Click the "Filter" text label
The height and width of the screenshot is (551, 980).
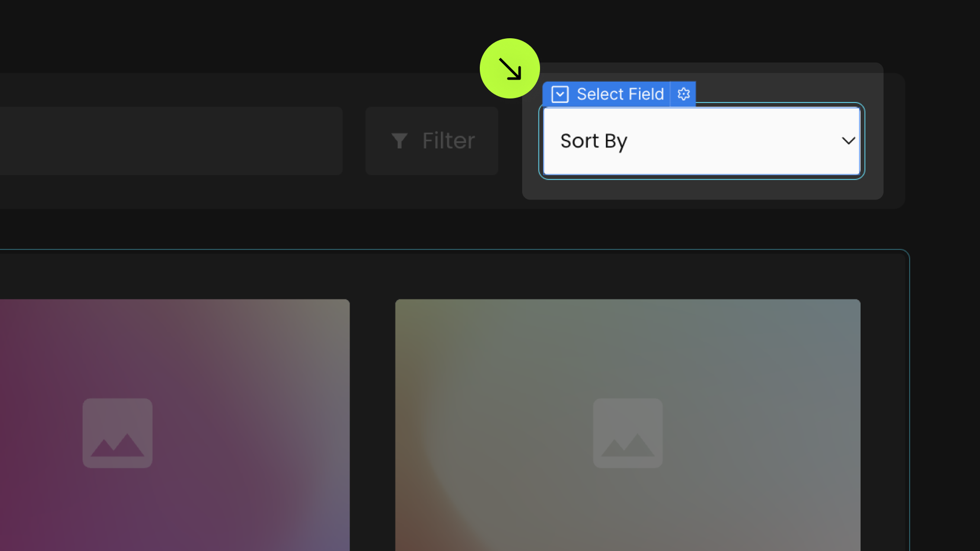[449, 141]
